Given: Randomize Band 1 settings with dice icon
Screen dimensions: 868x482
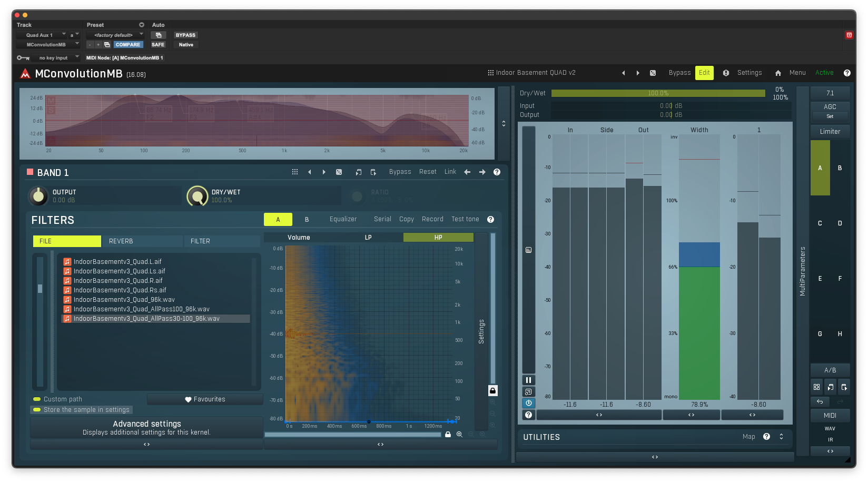Looking at the screenshot, I should pyautogui.click(x=339, y=172).
